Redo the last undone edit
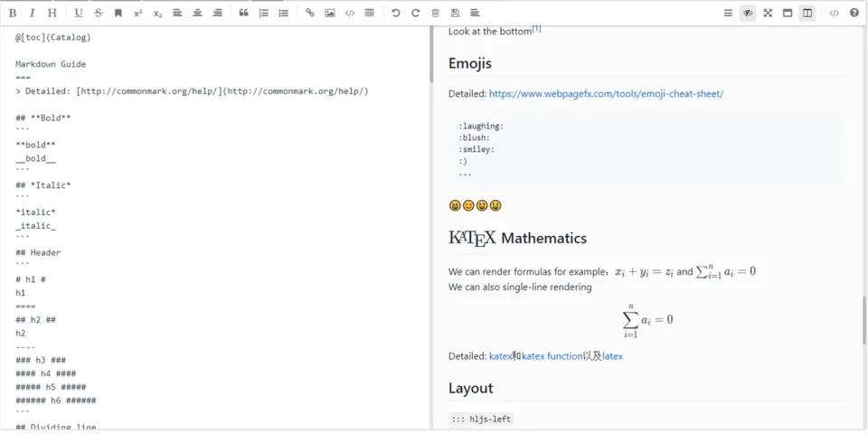The width and height of the screenshot is (868, 434). pyautogui.click(x=415, y=14)
